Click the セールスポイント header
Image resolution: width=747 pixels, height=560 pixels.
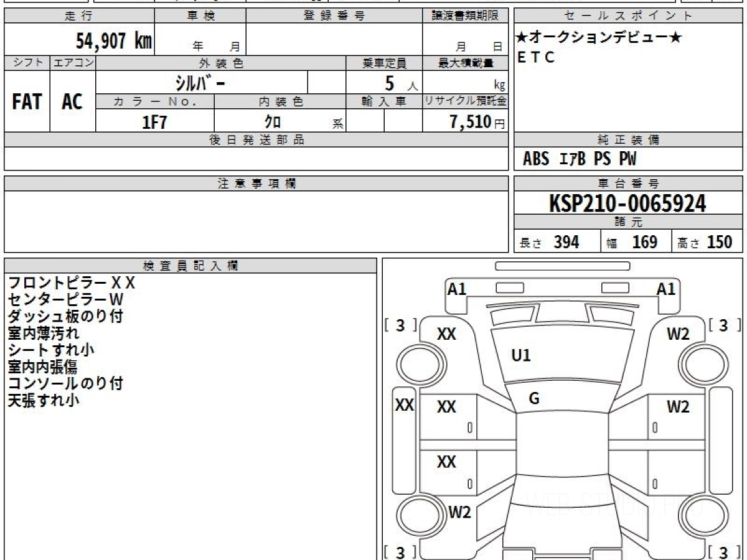click(x=629, y=16)
